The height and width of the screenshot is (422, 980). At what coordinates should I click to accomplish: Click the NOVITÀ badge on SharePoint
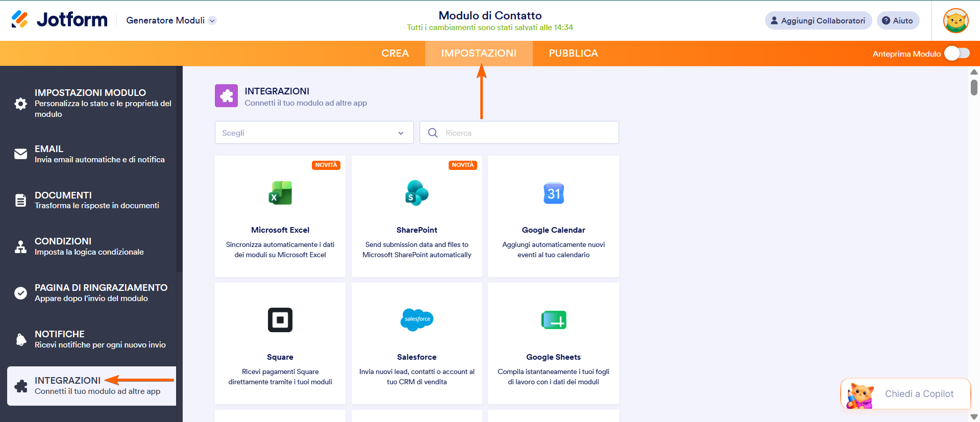pos(463,165)
